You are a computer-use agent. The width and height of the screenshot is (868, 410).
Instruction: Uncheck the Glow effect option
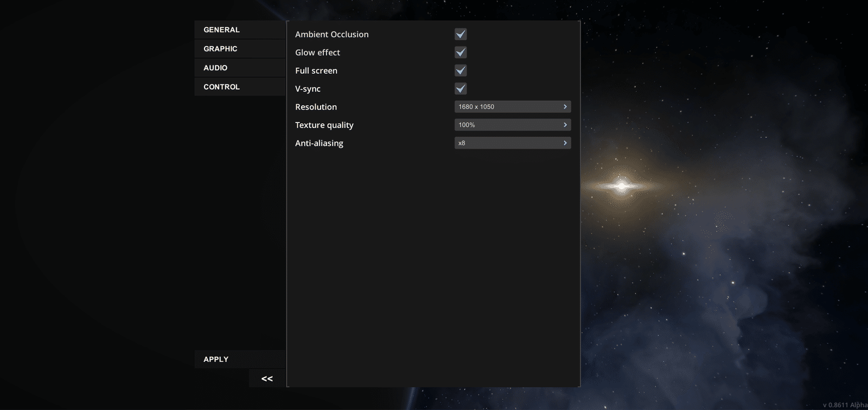click(461, 53)
